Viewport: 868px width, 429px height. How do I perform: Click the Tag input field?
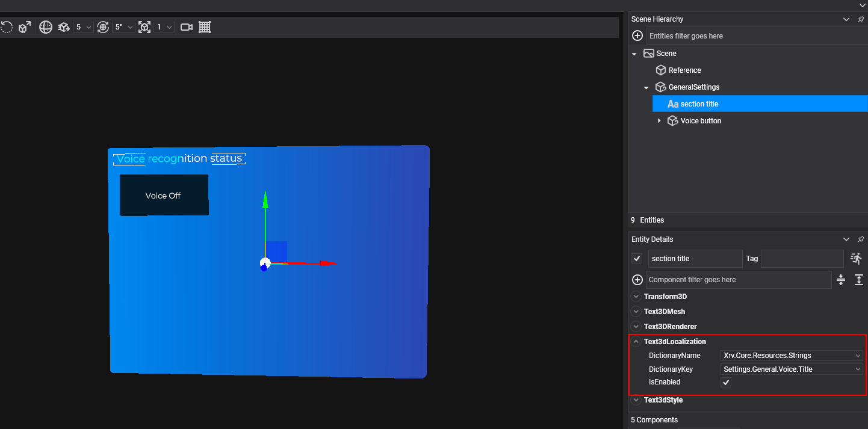(802, 259)
